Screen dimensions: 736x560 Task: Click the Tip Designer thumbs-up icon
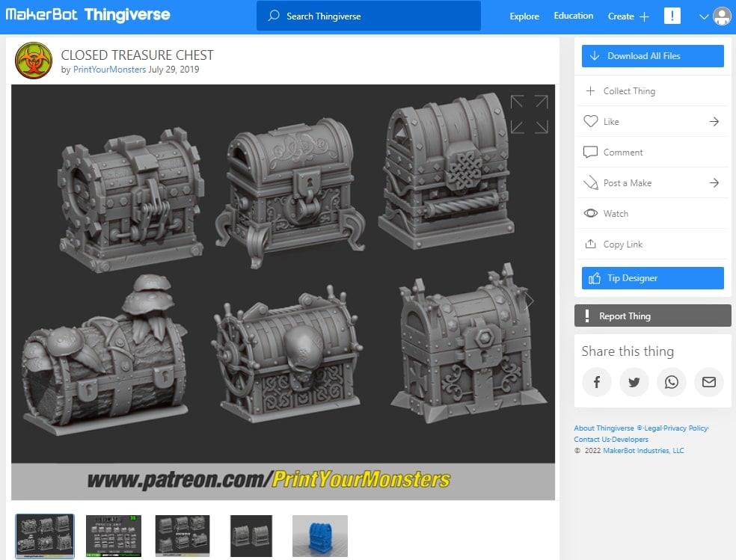pos(595,278)
